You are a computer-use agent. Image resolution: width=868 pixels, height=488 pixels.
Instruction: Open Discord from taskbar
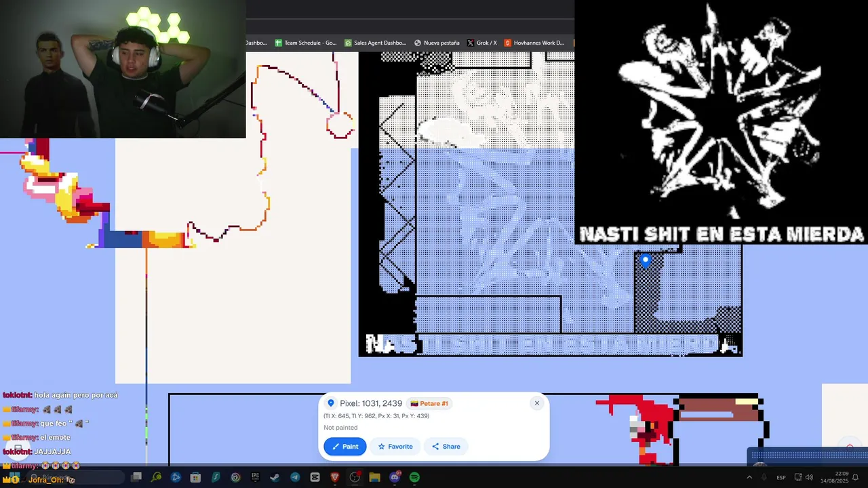(395, 477)
